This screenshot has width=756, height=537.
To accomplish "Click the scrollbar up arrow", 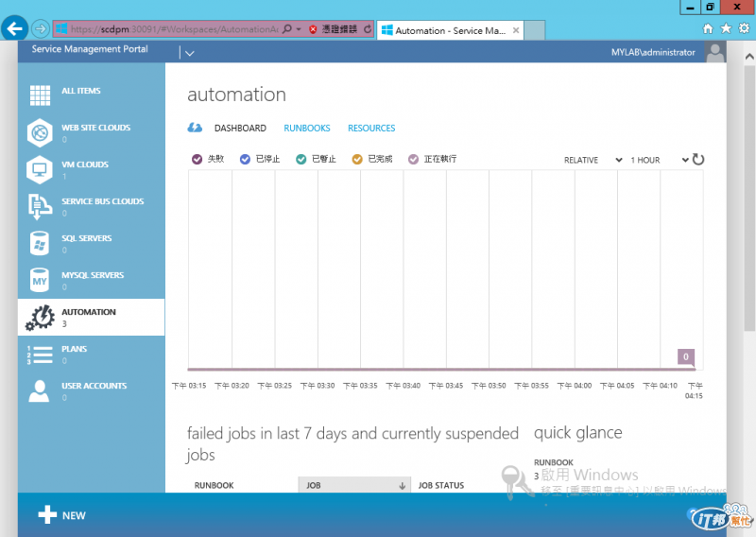I will 749,57.
